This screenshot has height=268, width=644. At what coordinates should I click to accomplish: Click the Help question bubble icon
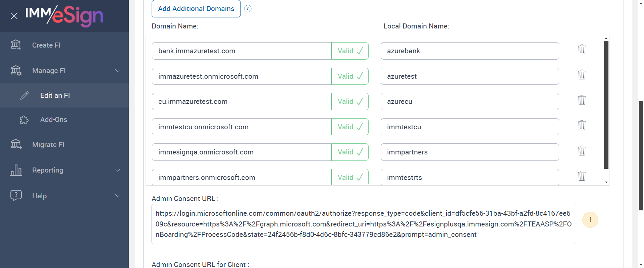16,196
